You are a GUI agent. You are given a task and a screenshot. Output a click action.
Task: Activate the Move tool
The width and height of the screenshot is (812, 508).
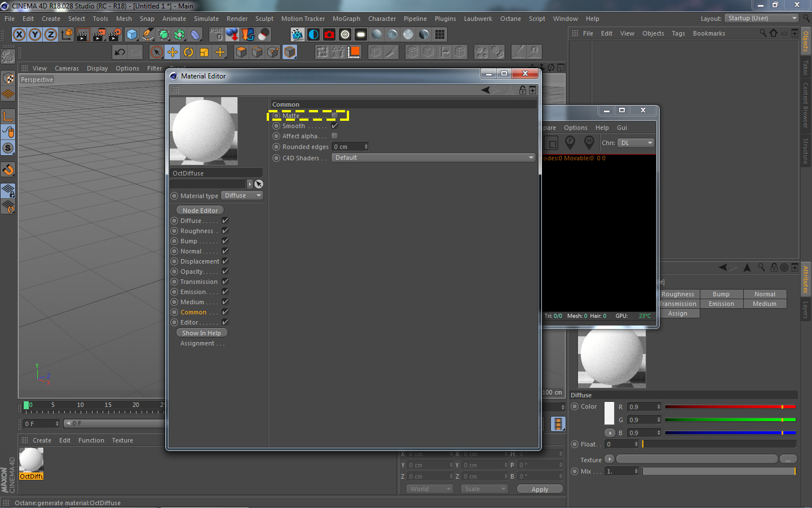tap(173, 52)
